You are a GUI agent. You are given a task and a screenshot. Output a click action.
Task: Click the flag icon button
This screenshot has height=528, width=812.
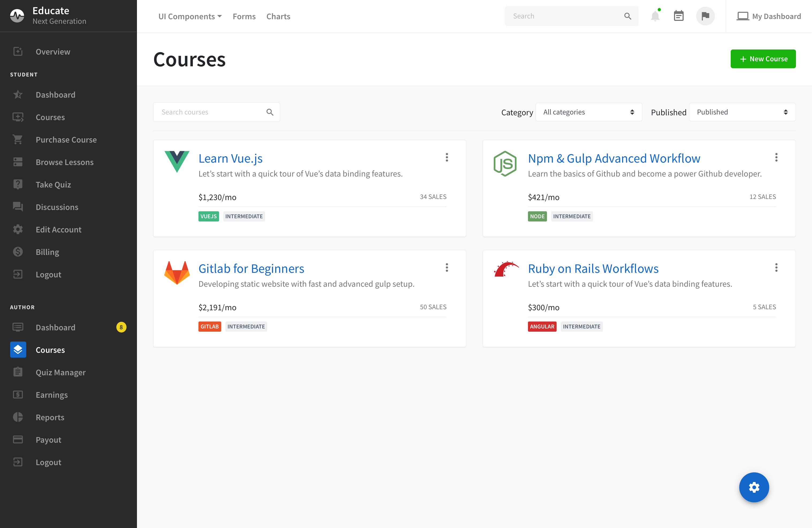705,16
